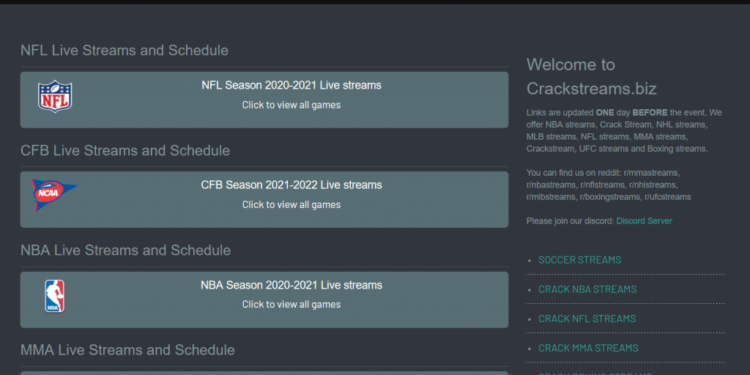Click the NFL shield logo
Viewport: 750px width, 375px height.
tap(55, 96)
